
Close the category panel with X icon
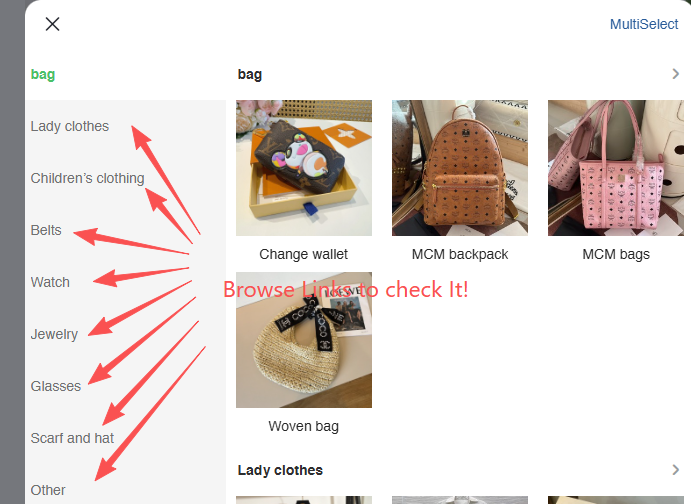coord(52,24)
